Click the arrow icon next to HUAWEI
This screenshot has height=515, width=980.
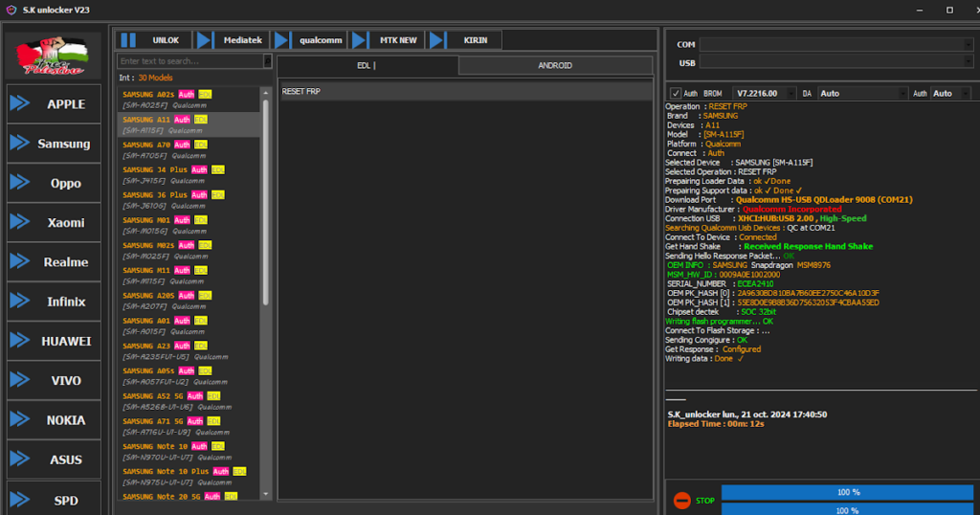click(20, 340)
